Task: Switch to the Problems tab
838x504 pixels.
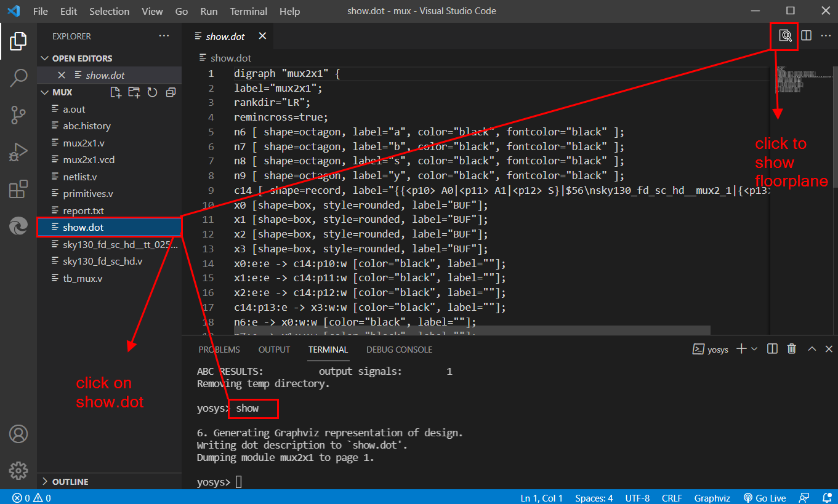Action: [219, 350]
